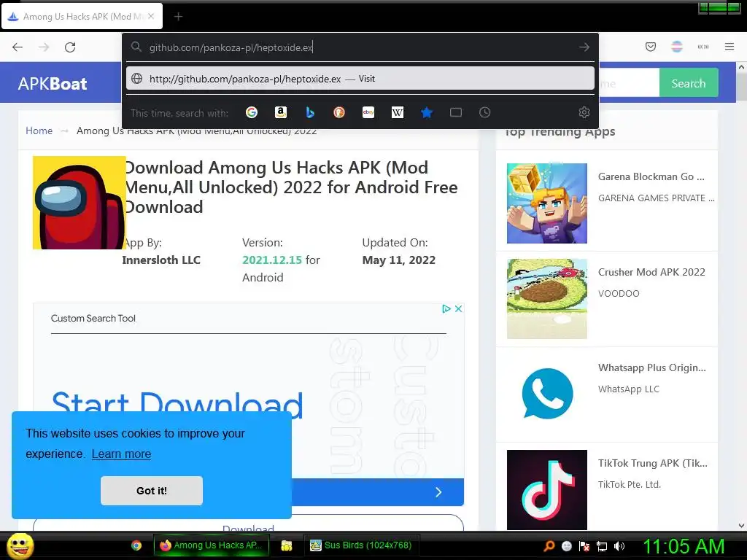Search history using the clock icon
The width and height of the screenshot is (747, 560).
point(485,112)
